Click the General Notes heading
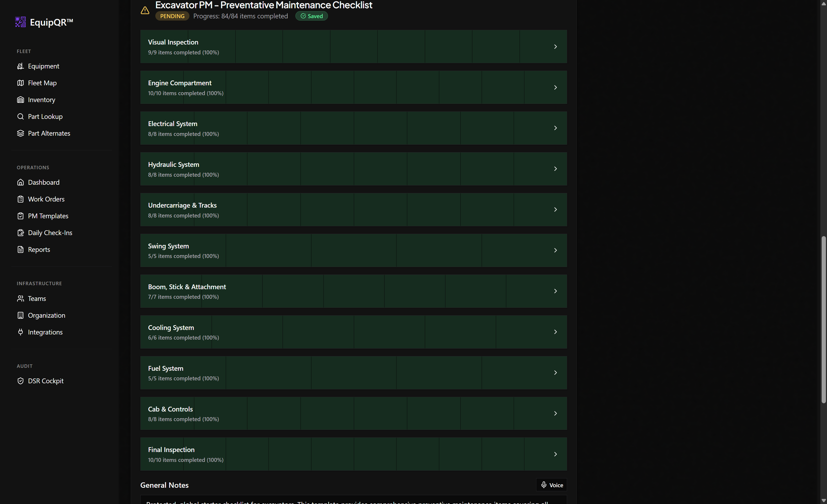The width and height of the screenshot is (827, 504). (164, 485)
